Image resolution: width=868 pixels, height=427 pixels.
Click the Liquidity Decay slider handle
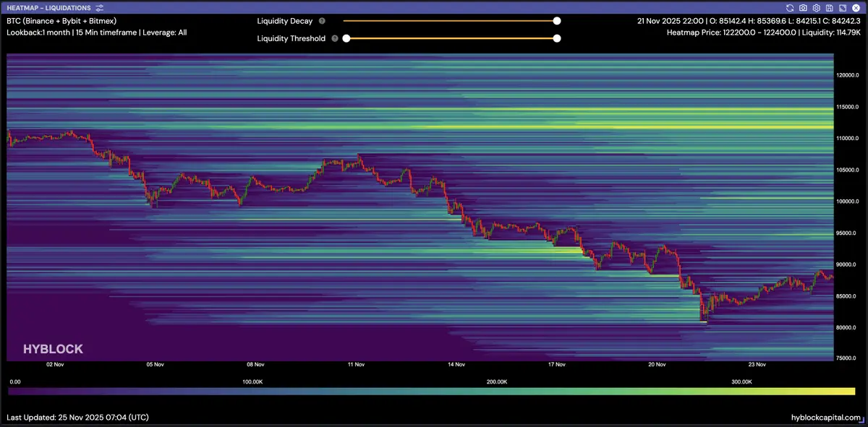(557, 22)
